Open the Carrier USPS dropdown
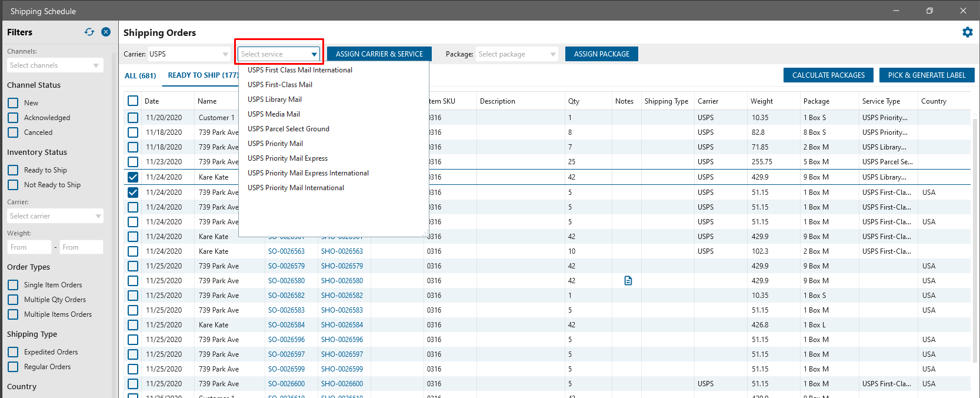This screenshot has height=398, width=980. pos(188,54)
